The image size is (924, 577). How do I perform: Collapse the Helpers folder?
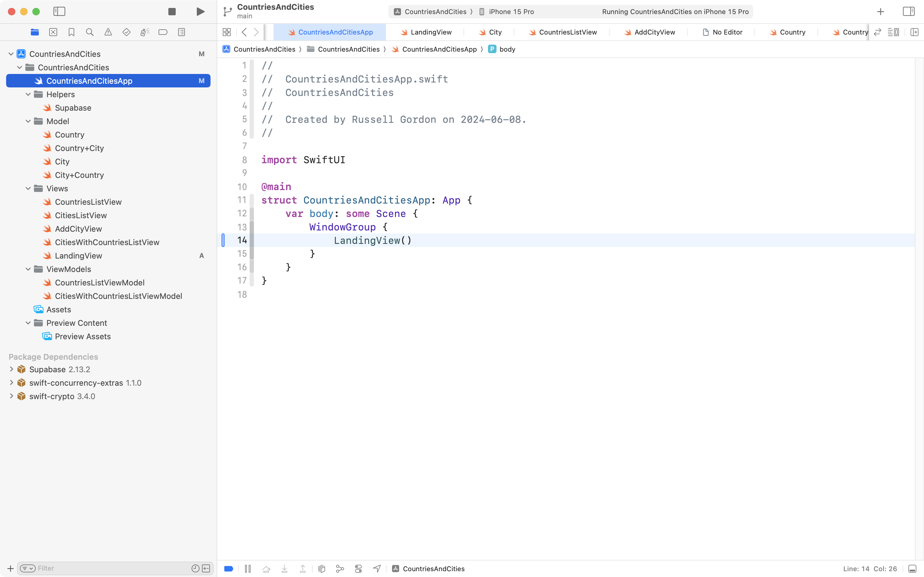28,94
